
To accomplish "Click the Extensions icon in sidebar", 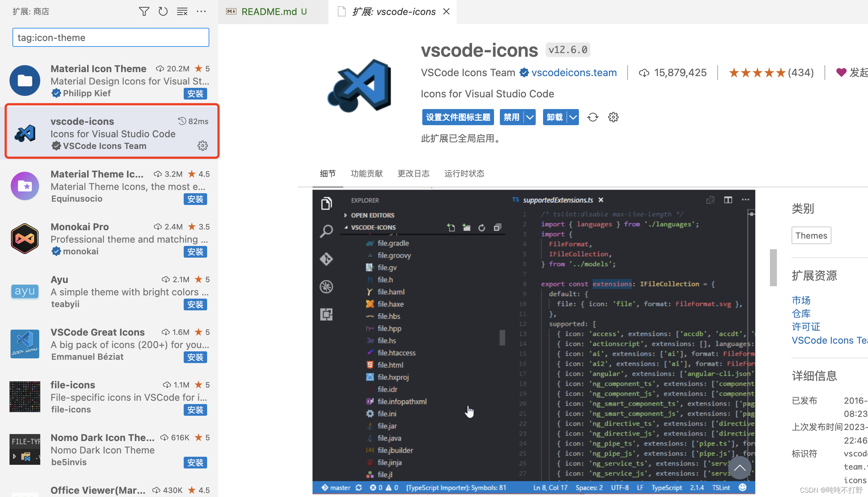I will 326,314.
